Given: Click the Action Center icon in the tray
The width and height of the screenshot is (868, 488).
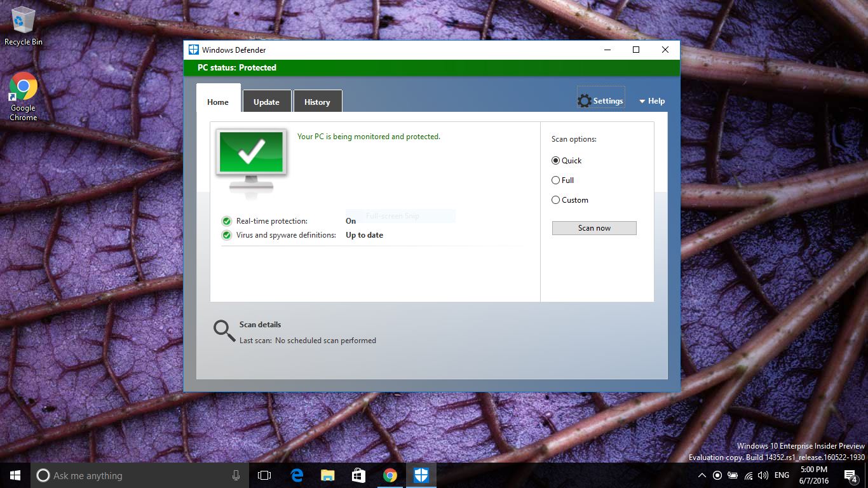Looking at the screenshot, I should point(850,475).
